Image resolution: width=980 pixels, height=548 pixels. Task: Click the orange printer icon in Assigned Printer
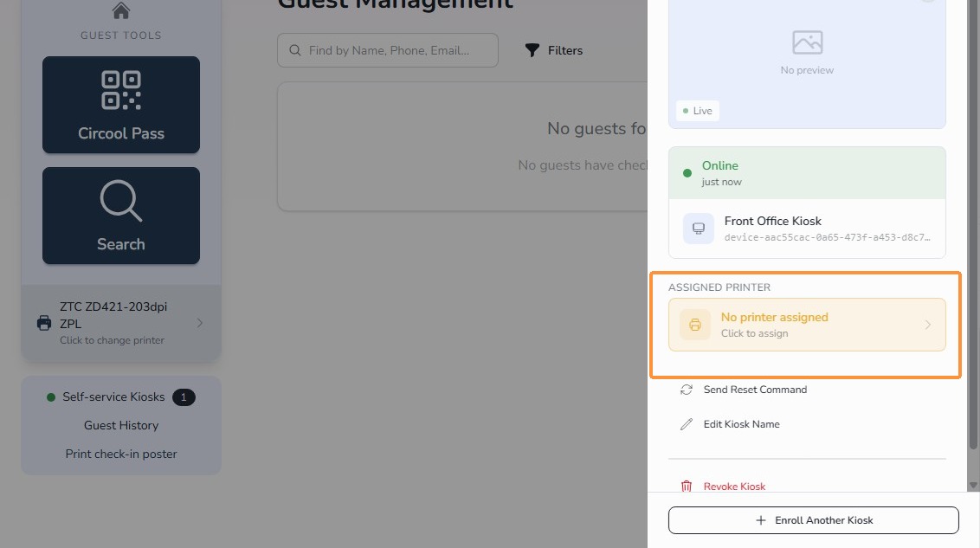pos(695,325)
